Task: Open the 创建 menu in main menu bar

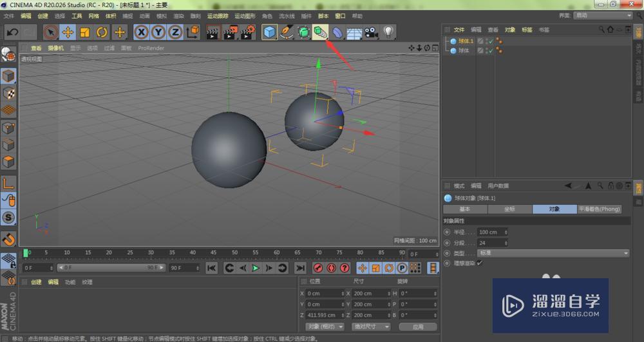Action: point(43,16)
